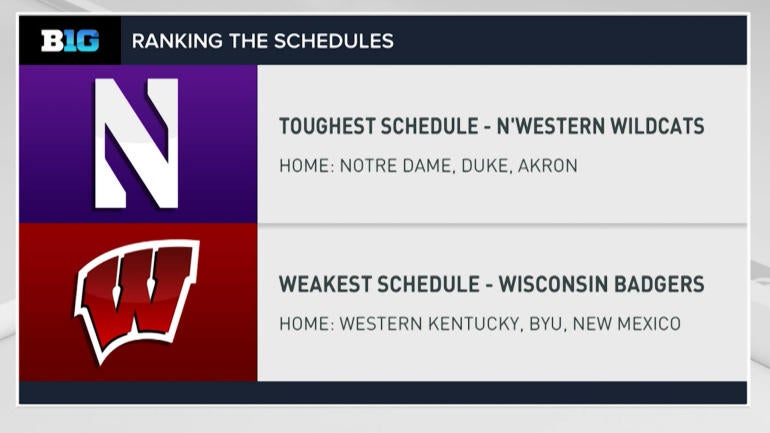Viewport: 770px width, 433px height.
Task: Select the Ranking the Schedules title
Action: point(263,41)
